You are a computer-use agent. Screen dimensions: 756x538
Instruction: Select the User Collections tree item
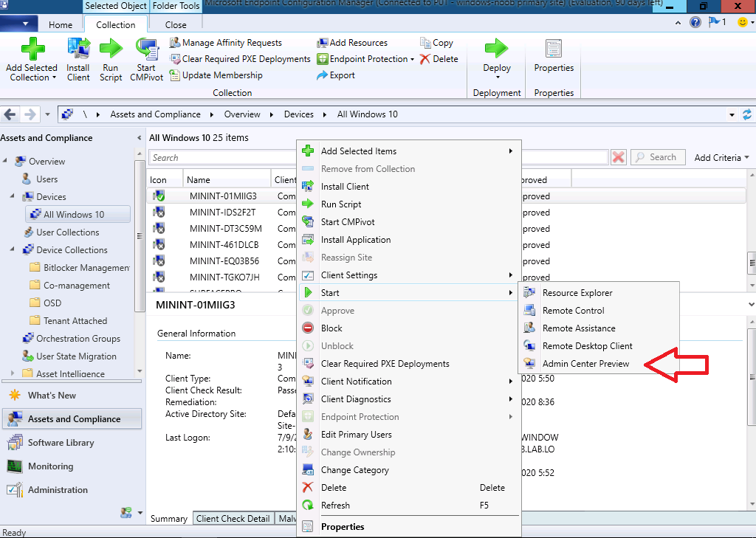click(x=61, y=232)
